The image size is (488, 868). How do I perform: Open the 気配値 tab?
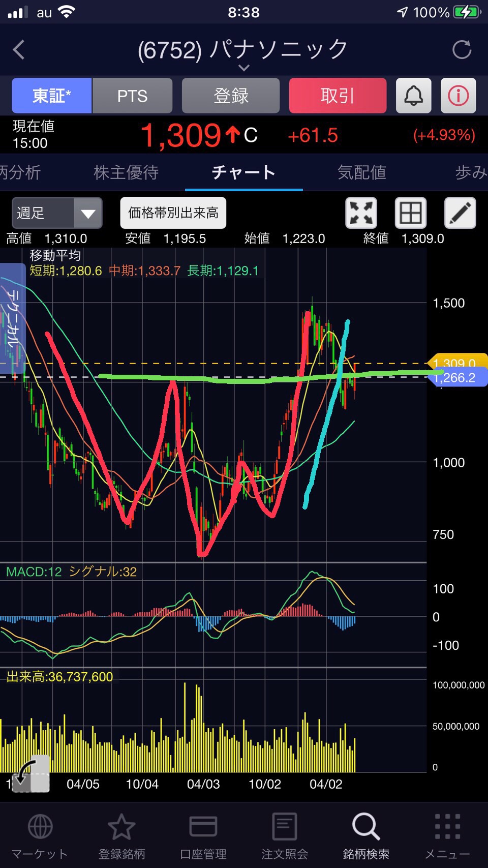click(362, 172)
